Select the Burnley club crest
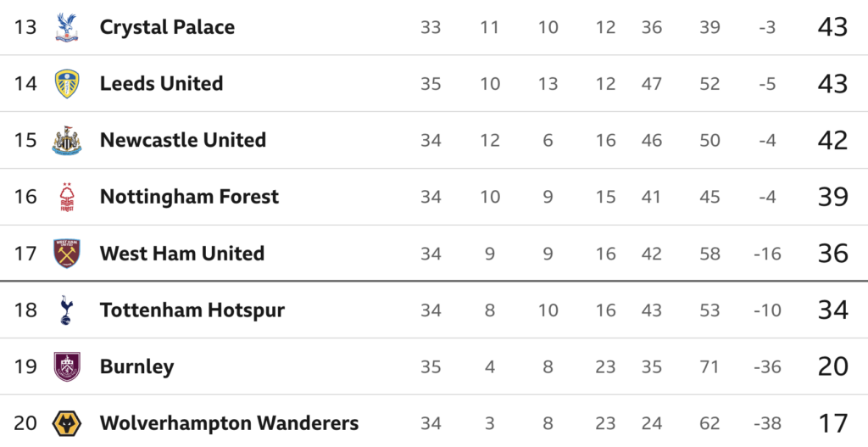 click(66, 366)
